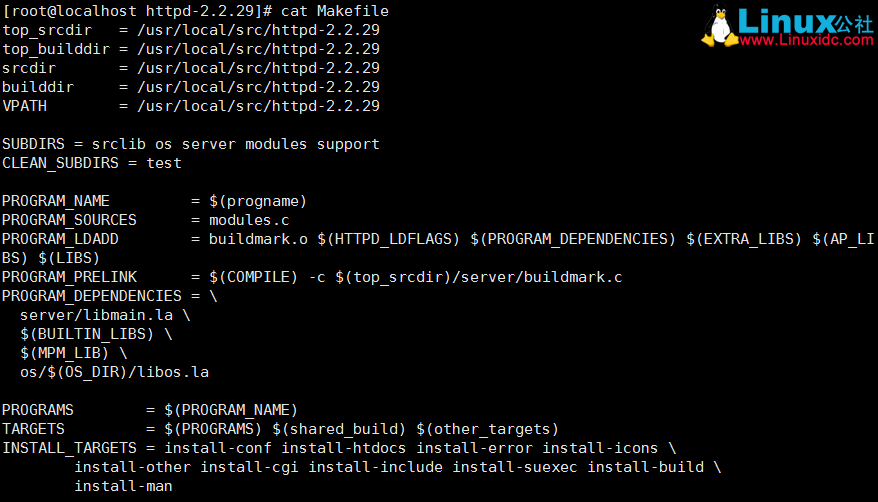Click the $(MPM_LIB) line
The width and height of the screenshot is (878, 502).
[74, 354]
